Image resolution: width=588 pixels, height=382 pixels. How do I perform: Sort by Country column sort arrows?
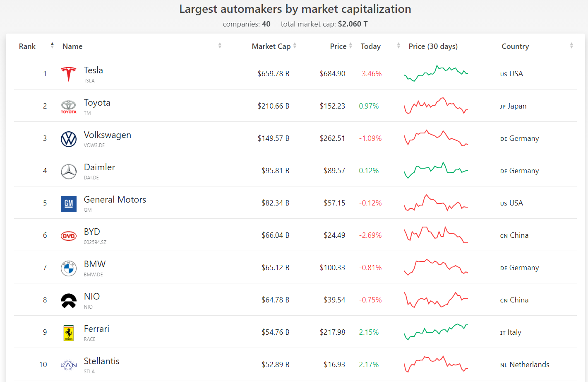pos(571,46)
